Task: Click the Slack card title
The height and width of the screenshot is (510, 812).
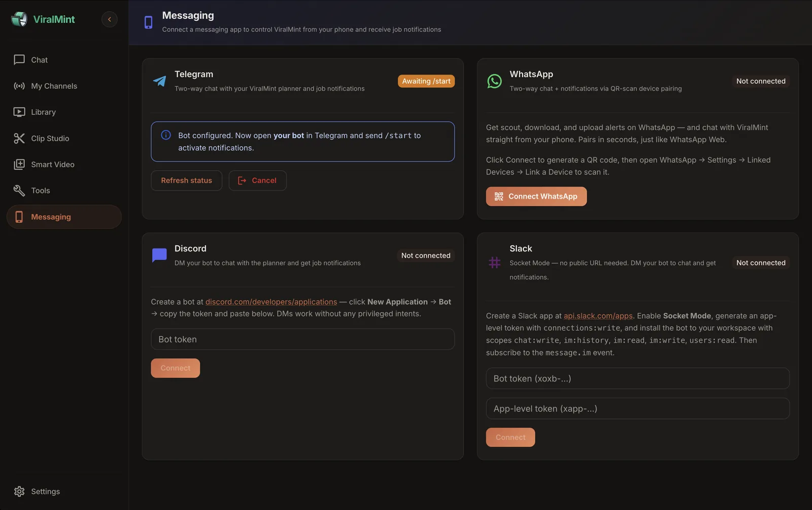Action: pyautogui.click(x=521, y=248)
